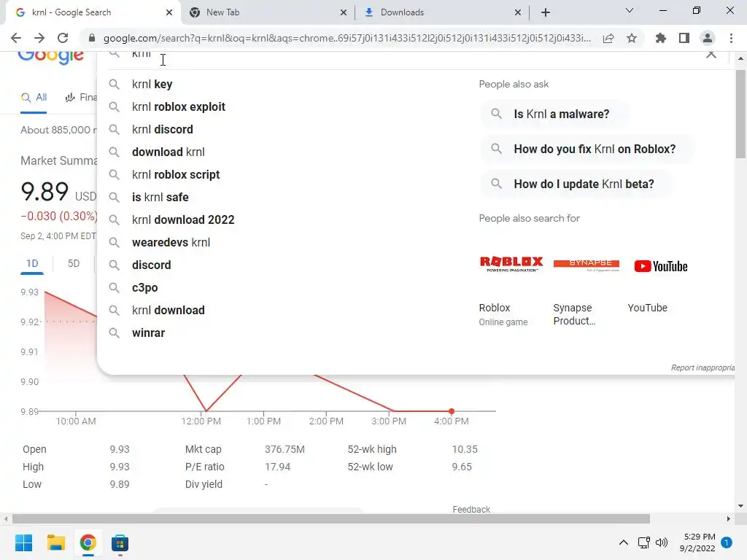View site information lock icon
The height and width of the screenshot is (560, 747).
(92, 38)
